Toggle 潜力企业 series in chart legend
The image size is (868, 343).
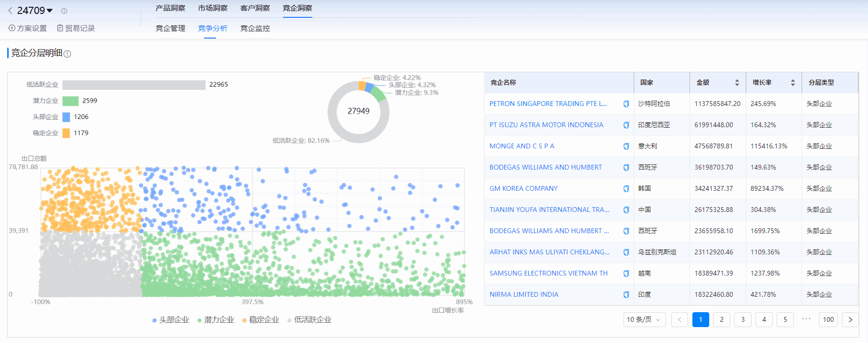(x=216, y=320)
